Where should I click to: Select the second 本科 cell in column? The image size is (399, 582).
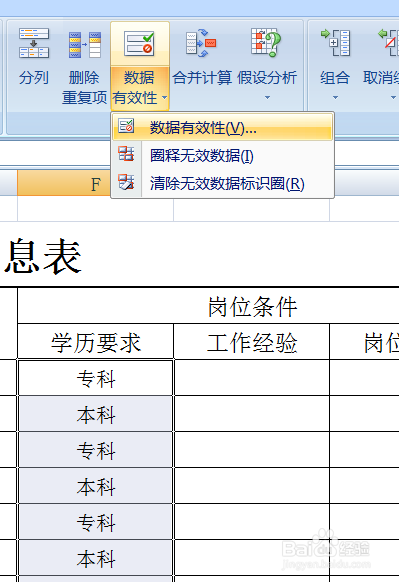pos(95,486)
